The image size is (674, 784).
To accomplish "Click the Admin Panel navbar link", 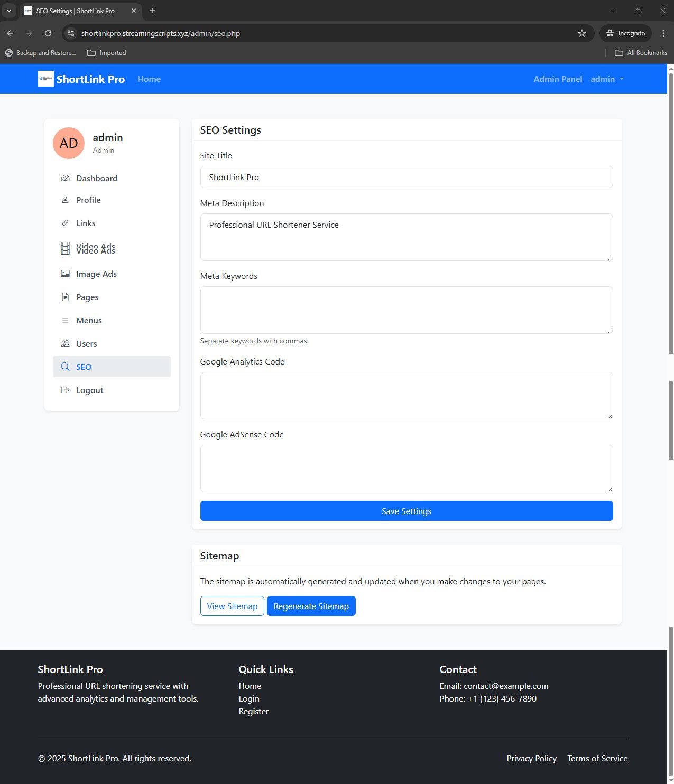I will (558, 79).
